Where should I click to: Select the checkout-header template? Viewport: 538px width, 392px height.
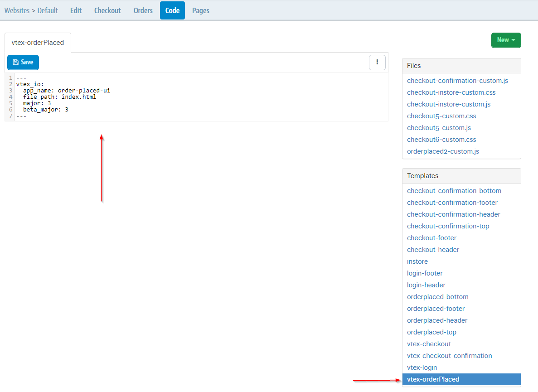pyautogui.click(x=433, y=250)
